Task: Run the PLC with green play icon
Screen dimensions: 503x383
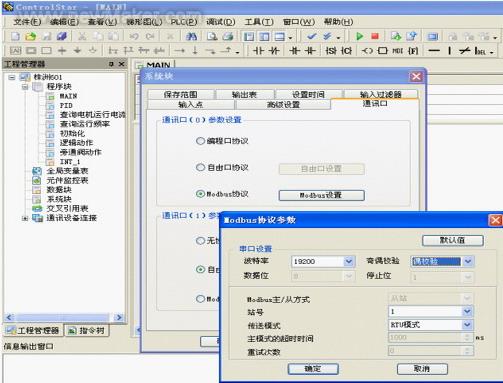Action: pyautogui.click(x=359, y=36)
